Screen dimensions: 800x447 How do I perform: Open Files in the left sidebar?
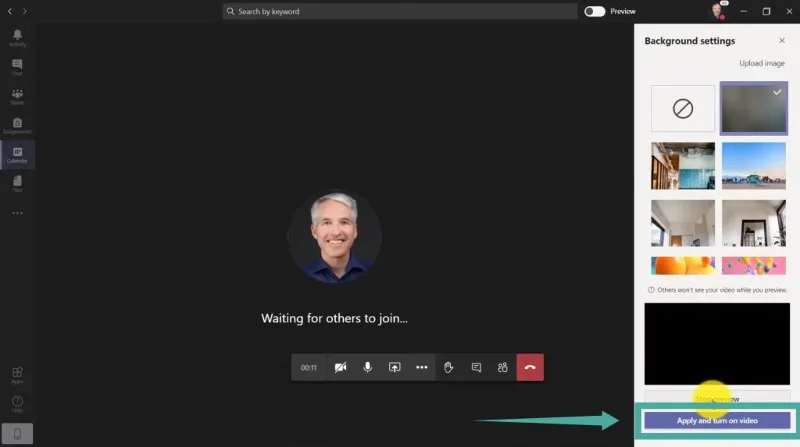tap(17, 184)
